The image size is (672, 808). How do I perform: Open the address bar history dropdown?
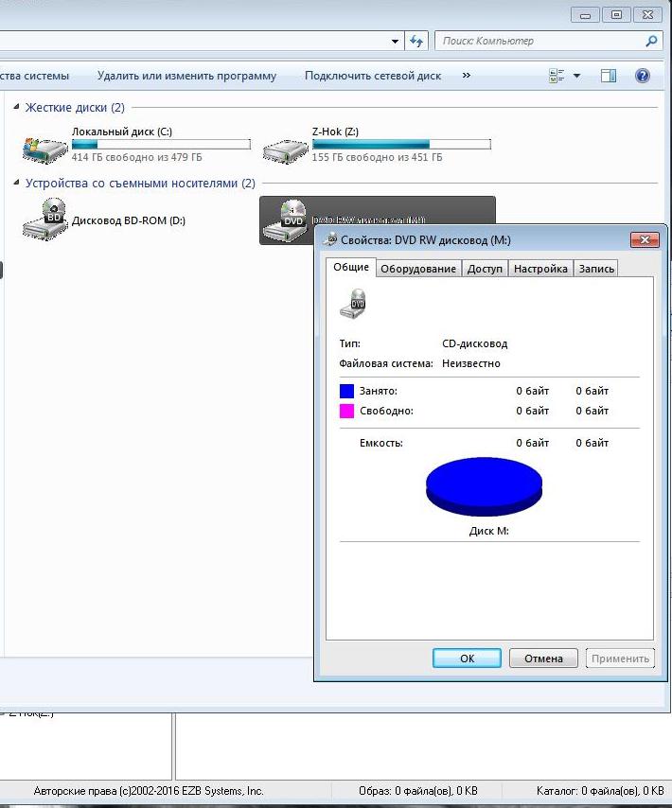(x=395, y=41)
